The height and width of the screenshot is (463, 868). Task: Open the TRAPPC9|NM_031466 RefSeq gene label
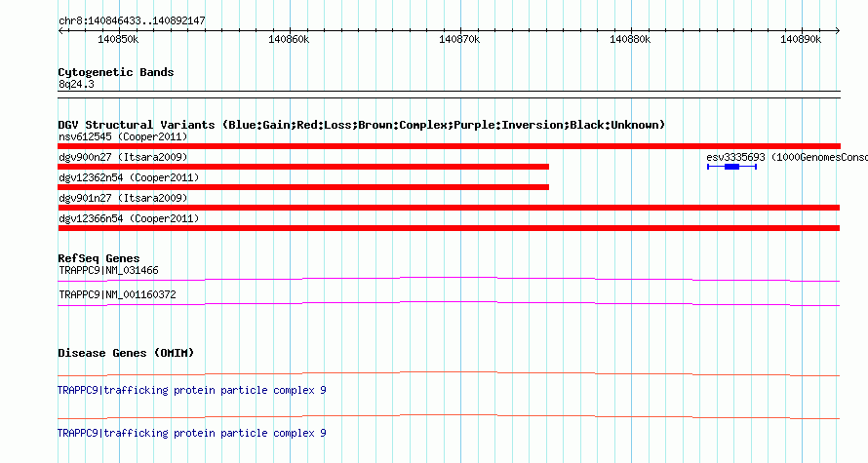[x=108, y=271]
